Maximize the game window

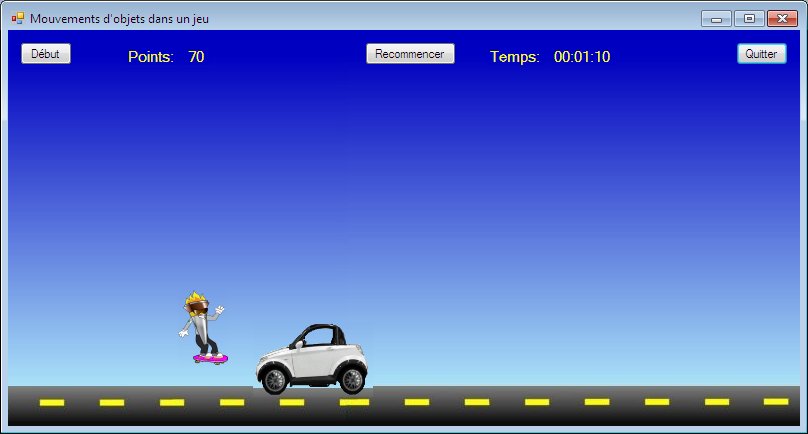click(749, 19)
